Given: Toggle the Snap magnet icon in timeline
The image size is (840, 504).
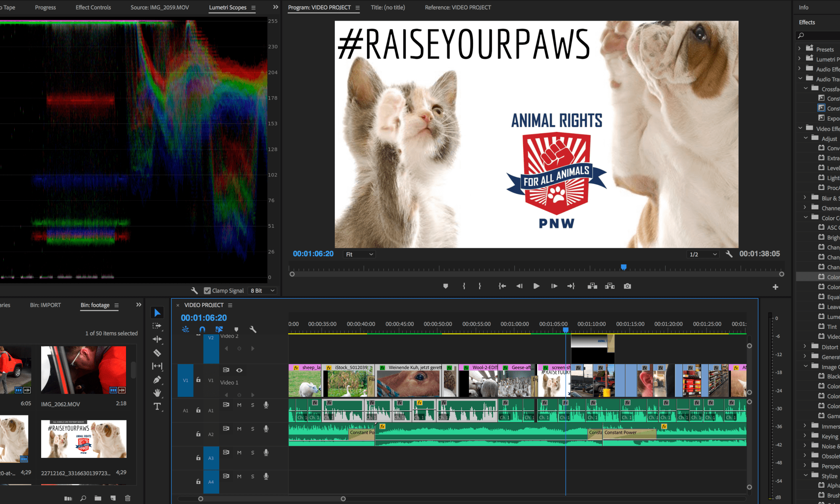Looking at the screenshot, I should coord(202,329).
